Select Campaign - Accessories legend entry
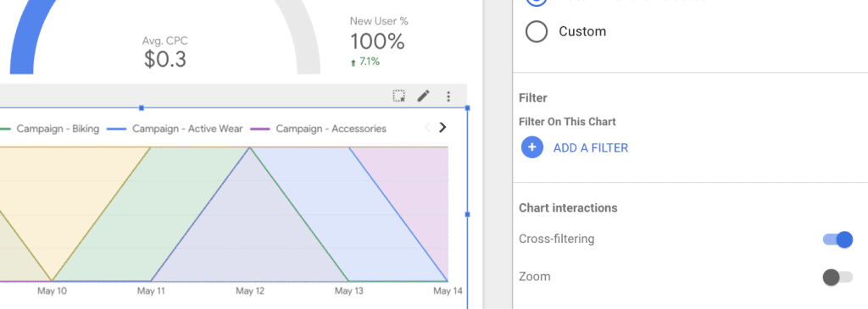The width and height of the screenshot is (868, 309). tap(319, 129)
